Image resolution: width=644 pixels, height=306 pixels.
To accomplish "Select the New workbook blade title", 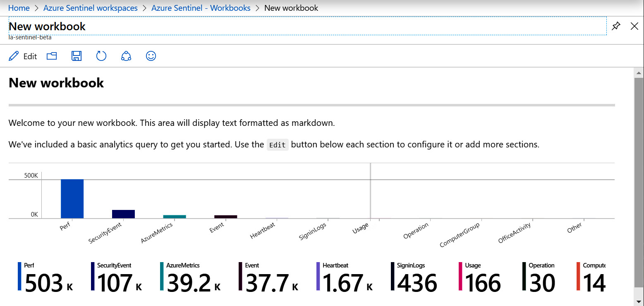I will (47, 26).
